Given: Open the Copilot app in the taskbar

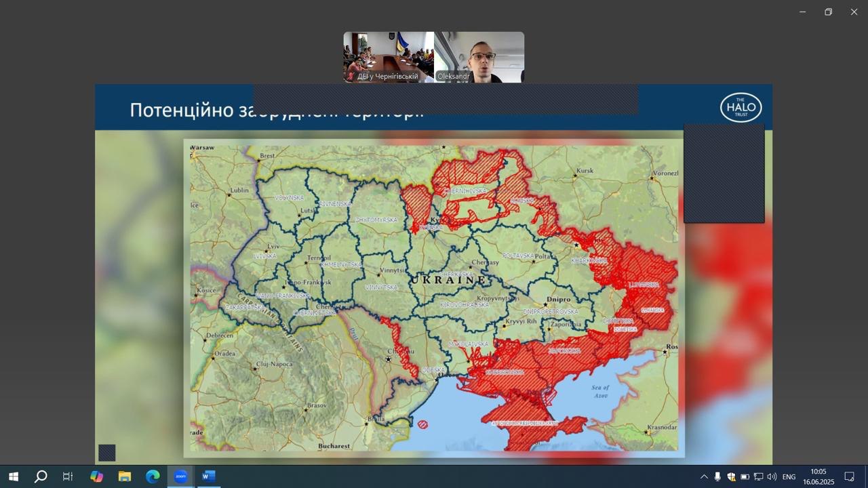Looking at the screenshot, I should click(x=97, y=476).
